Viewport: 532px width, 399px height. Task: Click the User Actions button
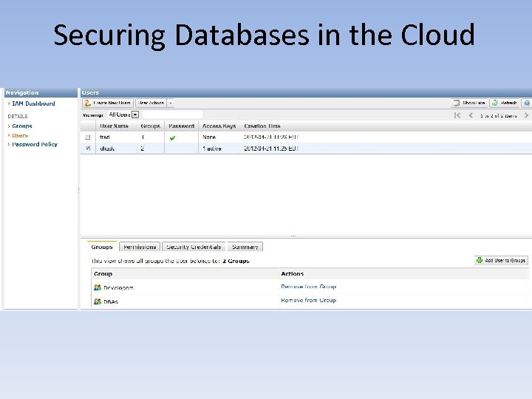coord(151,103)
